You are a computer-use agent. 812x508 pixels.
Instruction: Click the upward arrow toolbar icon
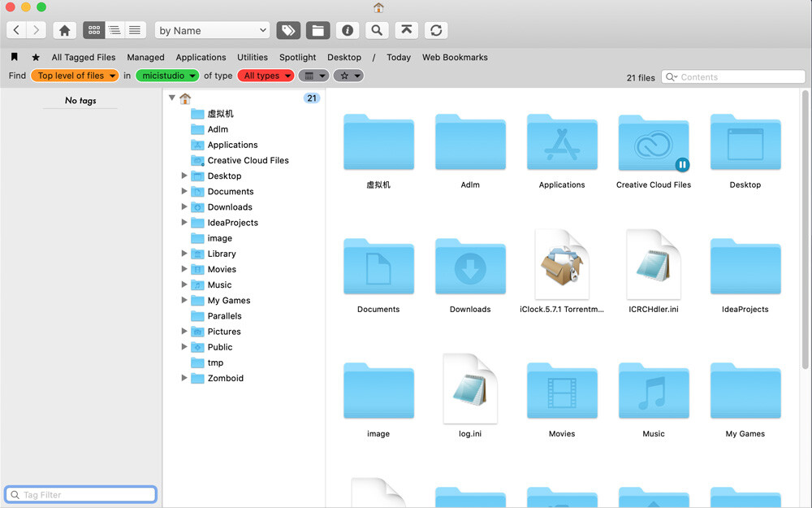click(407, 30)
